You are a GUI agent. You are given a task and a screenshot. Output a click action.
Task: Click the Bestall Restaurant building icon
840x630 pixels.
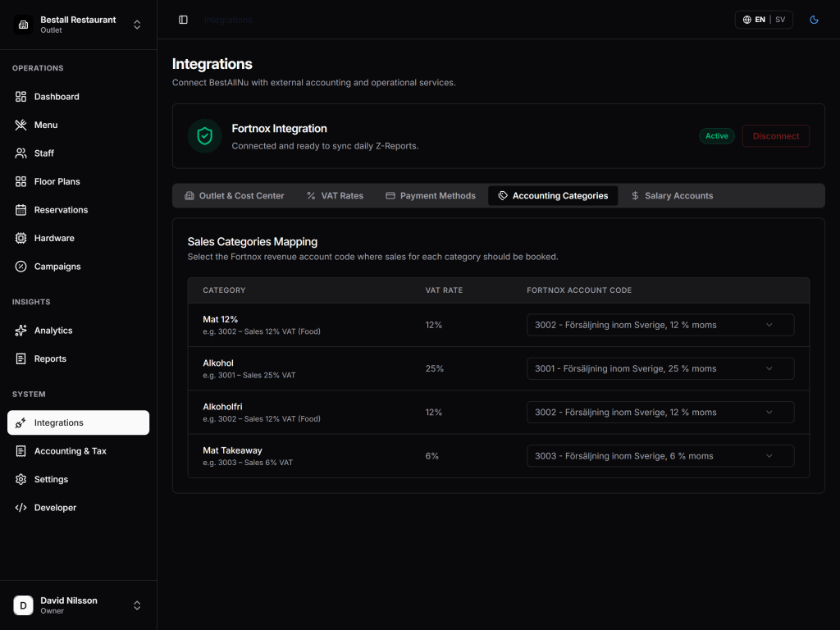(23, 25)
